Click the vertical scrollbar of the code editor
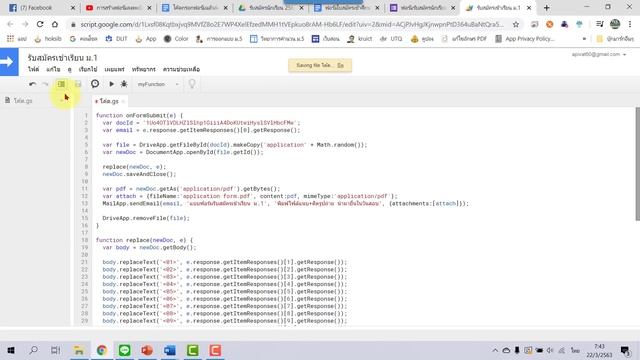 click(x=637, y=163)
